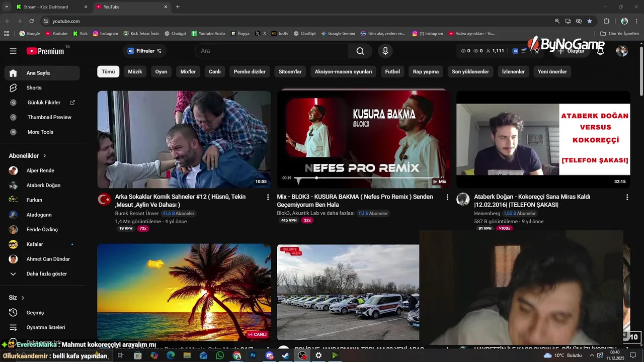Open the palm tree sunset live thumbnail
The height and width of the screenshot is (362, 644).
click(x=184, y=292)
